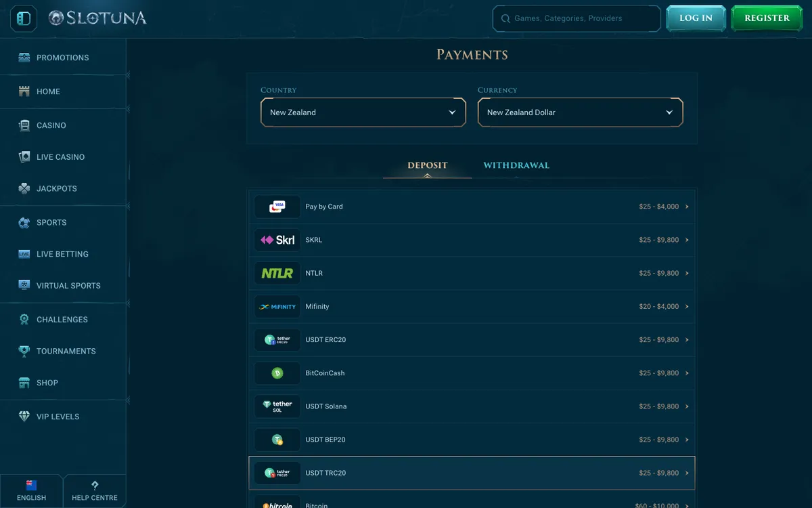The width and height of the screenshot is (812, 508).
Task: Click the search magnifier icon
Action: [505, 19]
